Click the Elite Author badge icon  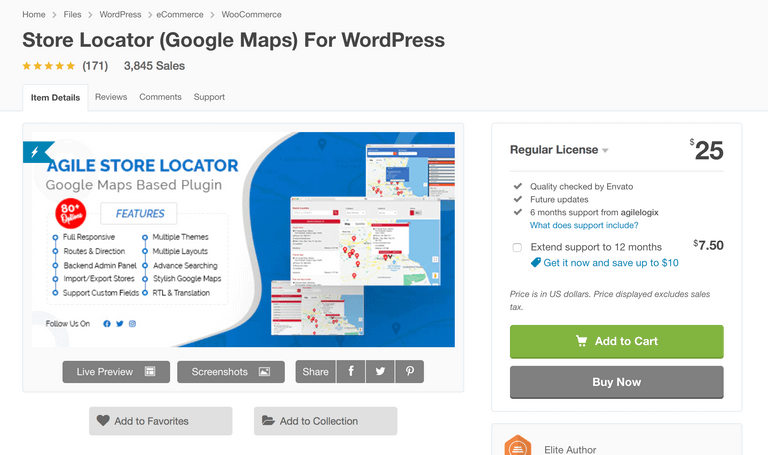point(517,447)
